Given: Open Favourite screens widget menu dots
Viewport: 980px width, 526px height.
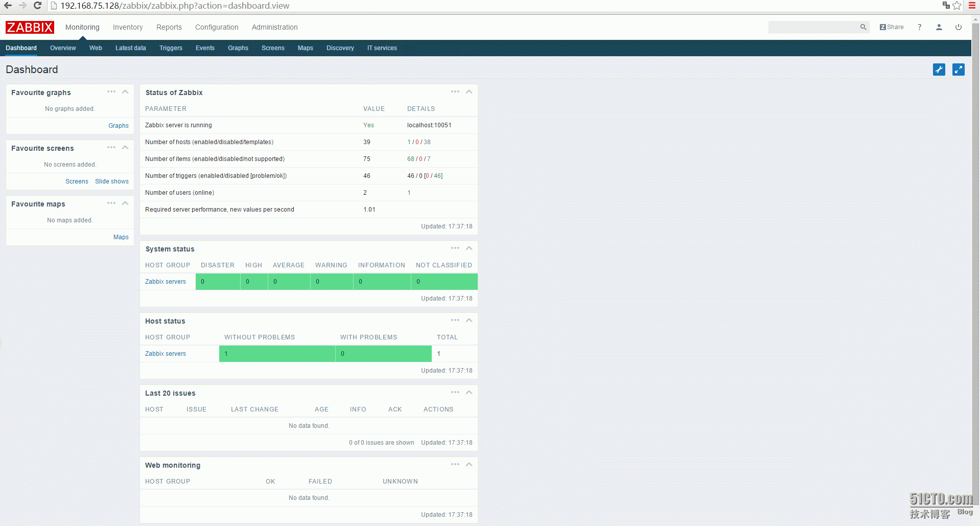Looking at the screenshot, I should click(111, 148).
